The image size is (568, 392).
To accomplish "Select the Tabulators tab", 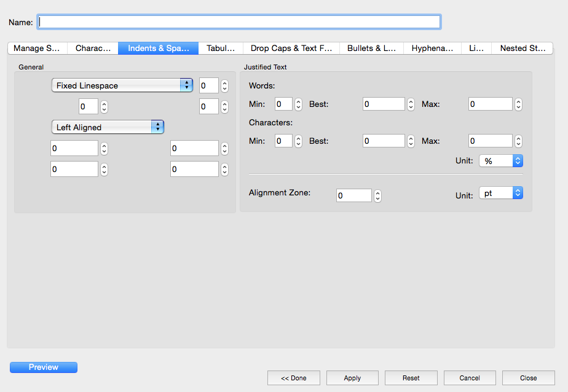I will click(x=221, y=49).
